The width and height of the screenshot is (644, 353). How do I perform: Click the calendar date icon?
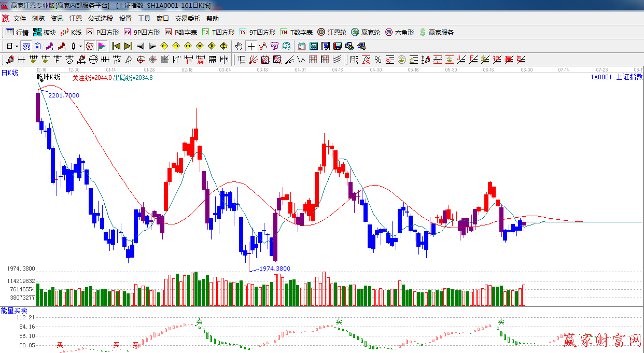[301, 46]
